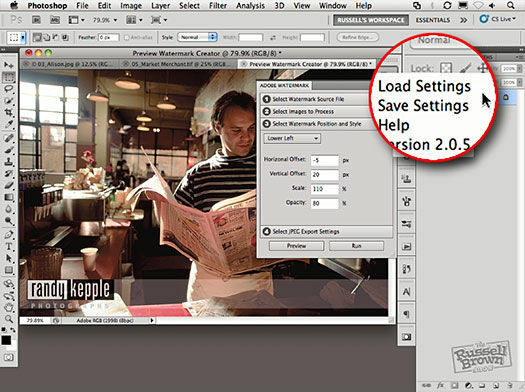Select the Path Selection tool
Screen dimensions: 525x392
click(9, 258)
